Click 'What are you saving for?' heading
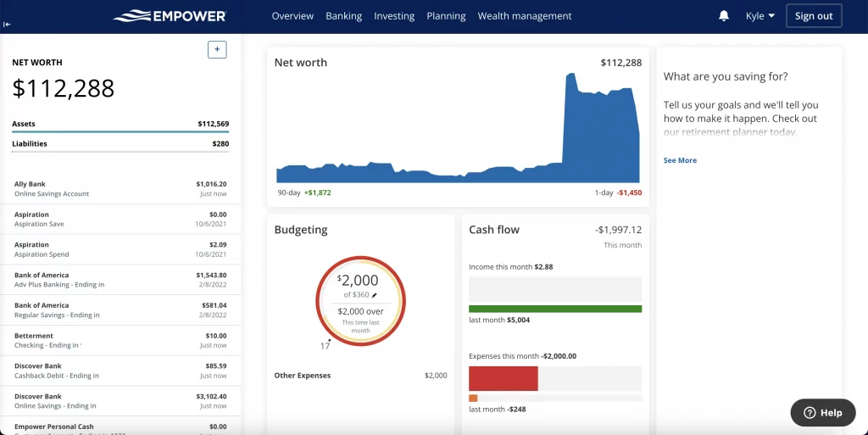The height and width of the screenshot is (435, 868). 726,76
